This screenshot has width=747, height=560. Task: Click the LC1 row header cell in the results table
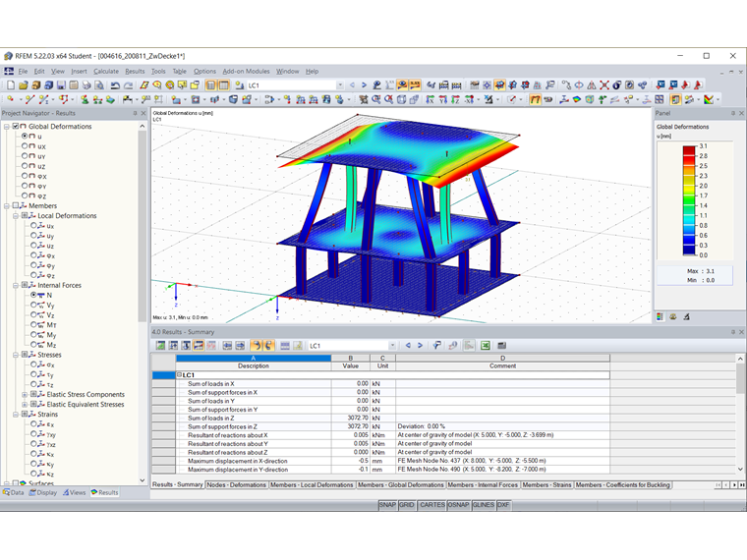[163, 375]
